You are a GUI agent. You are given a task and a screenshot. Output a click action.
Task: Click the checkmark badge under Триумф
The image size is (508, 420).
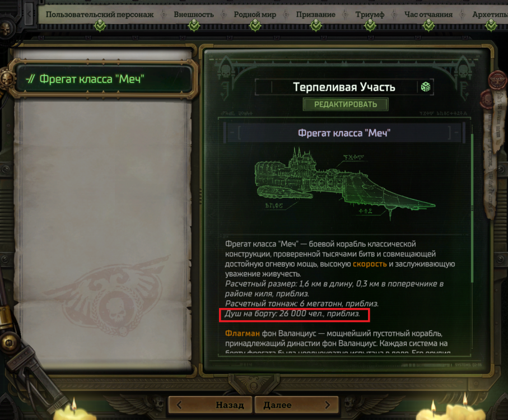[370, 25]
